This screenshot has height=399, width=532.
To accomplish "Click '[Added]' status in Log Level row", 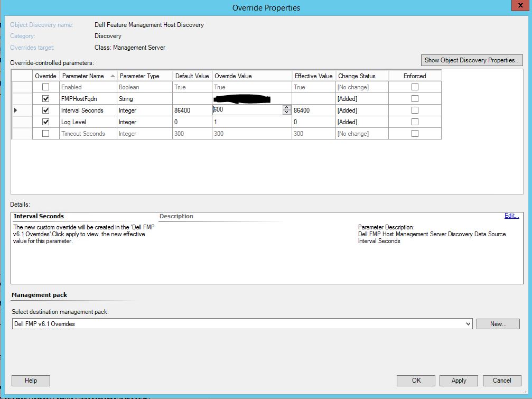I will pos(362,122).
